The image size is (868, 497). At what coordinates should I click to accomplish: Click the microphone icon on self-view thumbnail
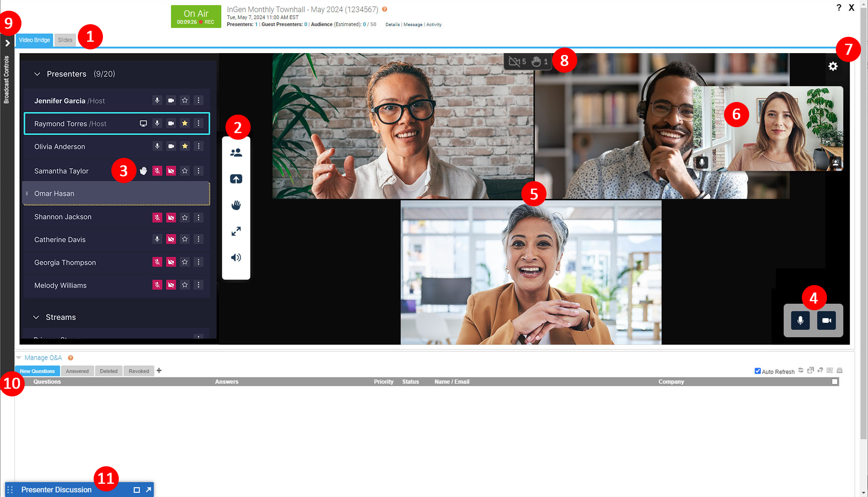tap(702, 162)
